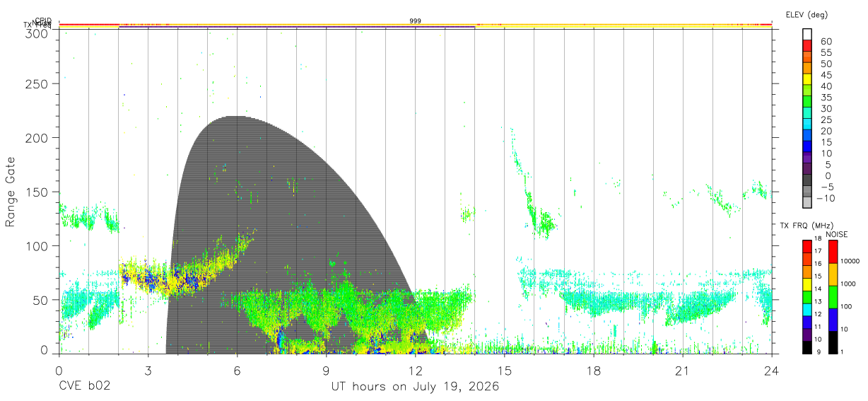The image size is (868, 401).
Task: Click TX FRQ scale label '18'
Action: pos(820,239)
